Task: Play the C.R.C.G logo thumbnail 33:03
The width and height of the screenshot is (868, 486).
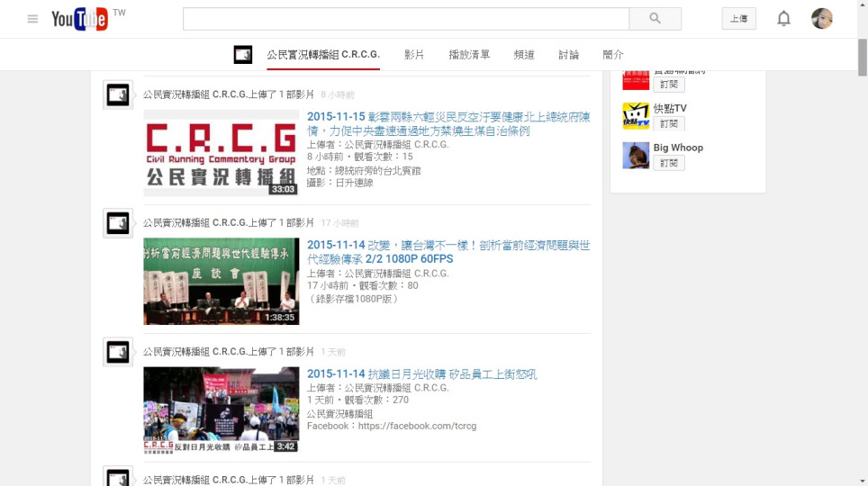Action: click(x=221, y=153)
